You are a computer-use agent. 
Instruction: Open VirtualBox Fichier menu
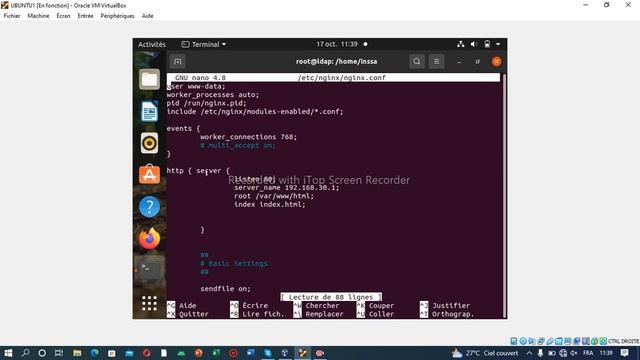click(12, 16)
